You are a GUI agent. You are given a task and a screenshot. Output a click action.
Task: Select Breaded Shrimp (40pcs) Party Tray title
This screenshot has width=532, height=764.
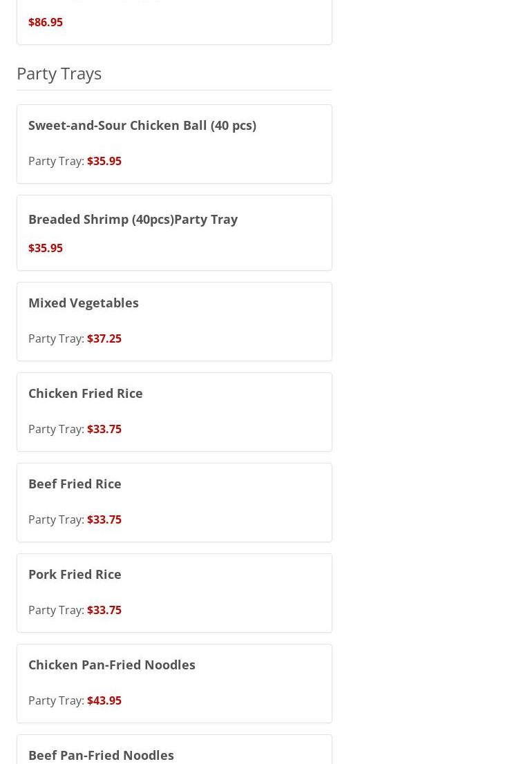pyautogui.click(x=133, y=219)
